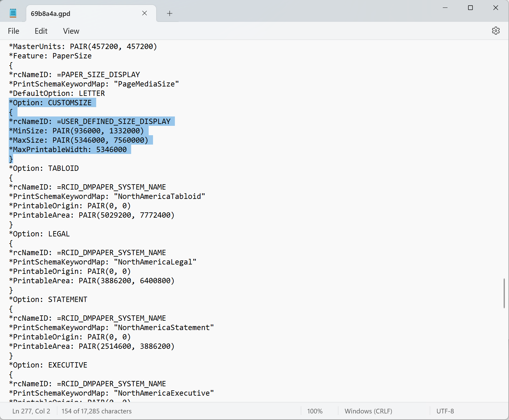The height and width of the screenshot is (420, 509).
Task: Click the Ln 277, Col 2 position indicator
Action: 31,411
